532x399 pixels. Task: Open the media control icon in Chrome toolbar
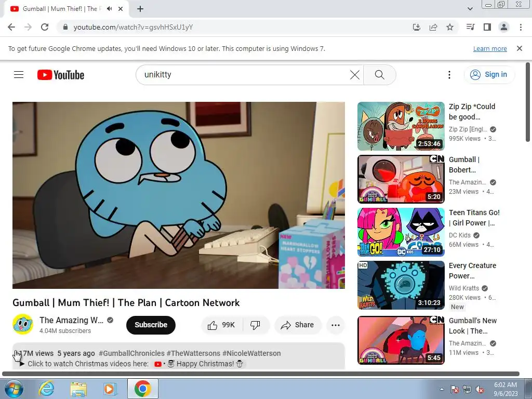coord(470,27)
